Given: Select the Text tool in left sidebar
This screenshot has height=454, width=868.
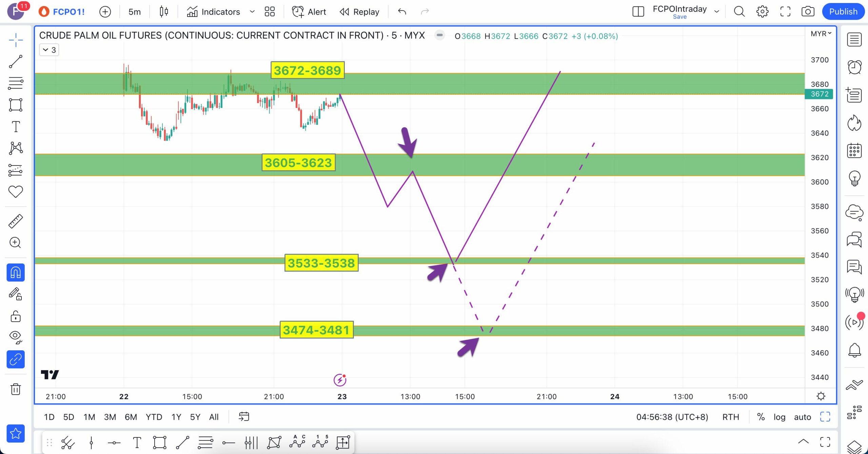Looking at the screenshot, I should click(16, 126).
